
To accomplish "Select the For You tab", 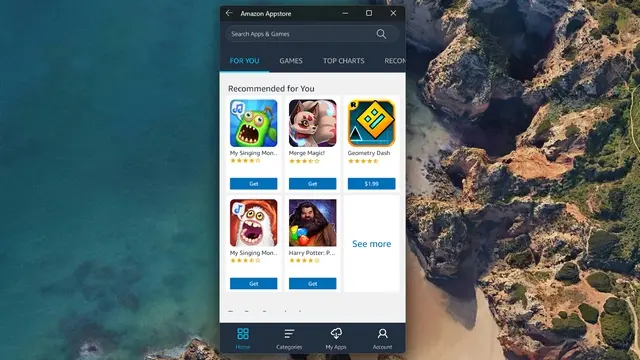I will click(x=244, y=61).
